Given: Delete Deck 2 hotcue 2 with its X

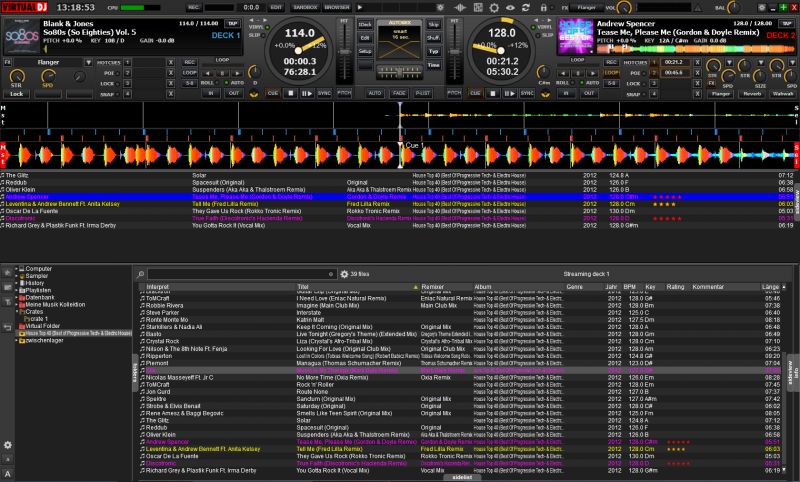Looking at the screenshot, I should [x=697, y=73].
